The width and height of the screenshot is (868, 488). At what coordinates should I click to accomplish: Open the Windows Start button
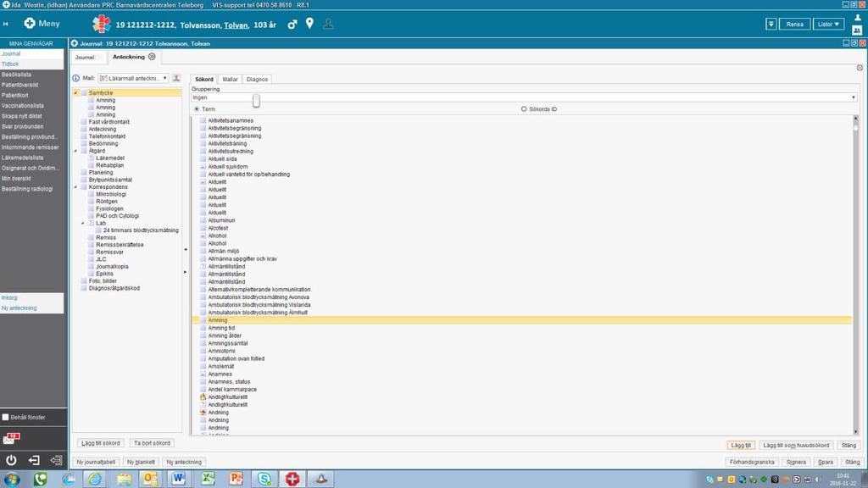pyautogui.click(x=12, y=480)
